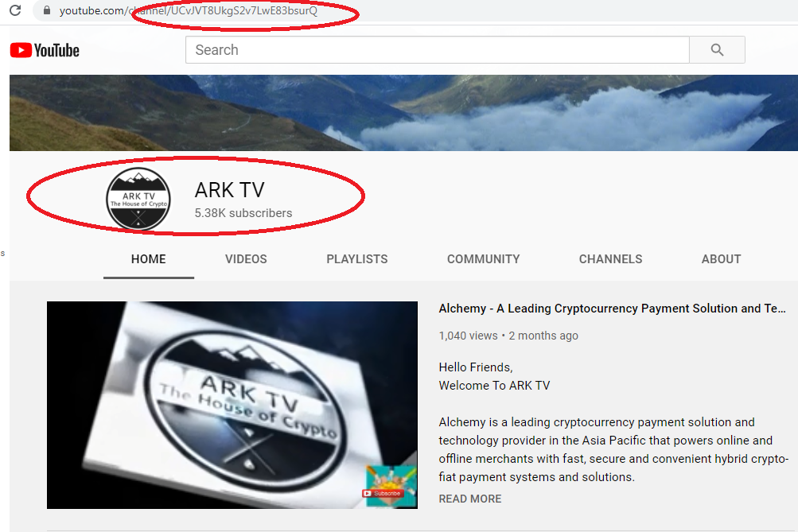Open the ARK TV channel avatar
Image resolution: width=798 pixels, height=532 pixels.
(138, 198)
